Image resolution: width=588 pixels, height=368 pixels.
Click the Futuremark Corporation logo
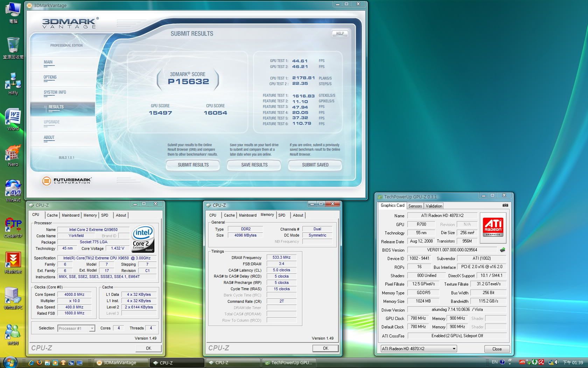(x=66, y=181)
